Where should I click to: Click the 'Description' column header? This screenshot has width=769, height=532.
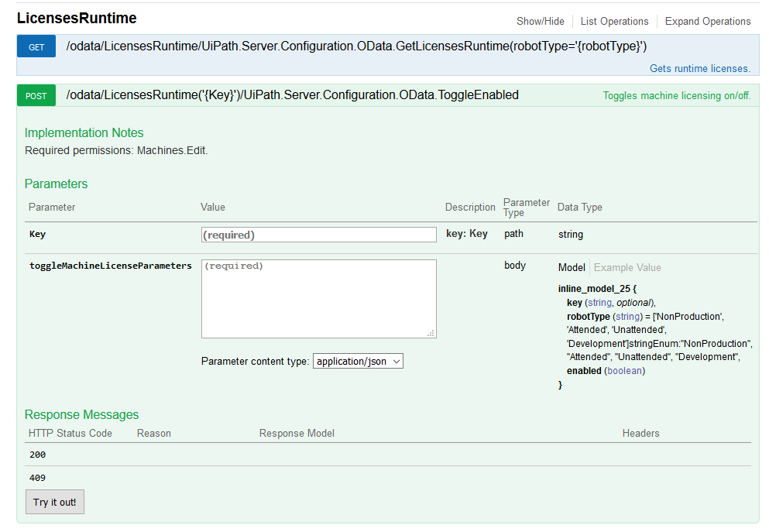tap(470, 208)
